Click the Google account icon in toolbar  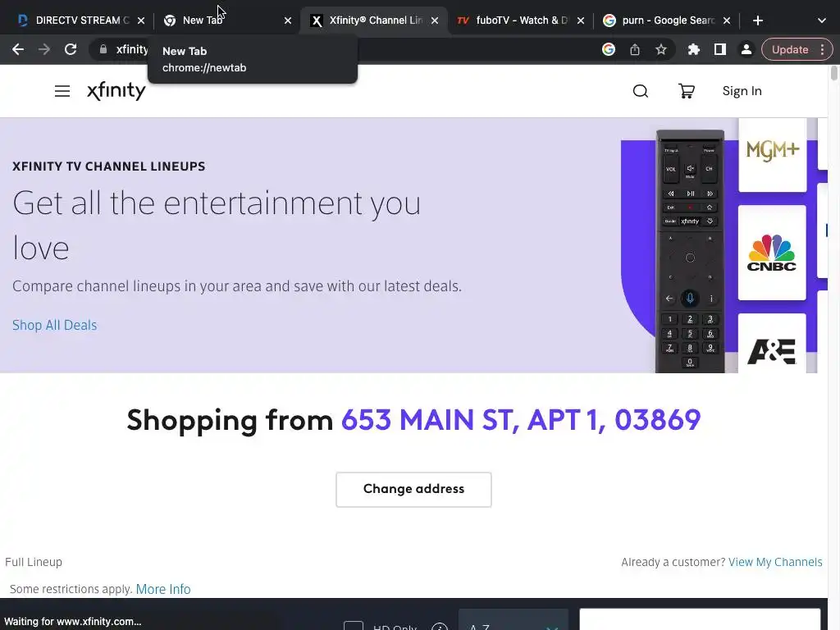[609, 50]
